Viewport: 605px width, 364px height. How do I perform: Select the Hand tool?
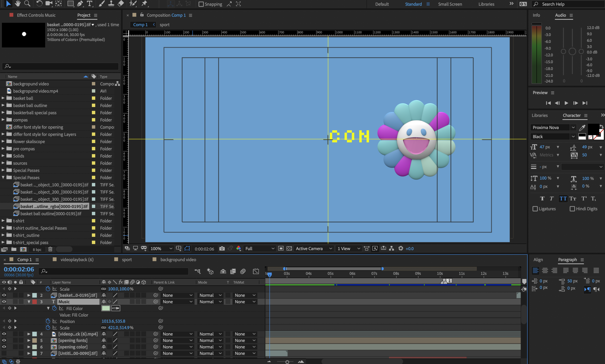[18, 4]
